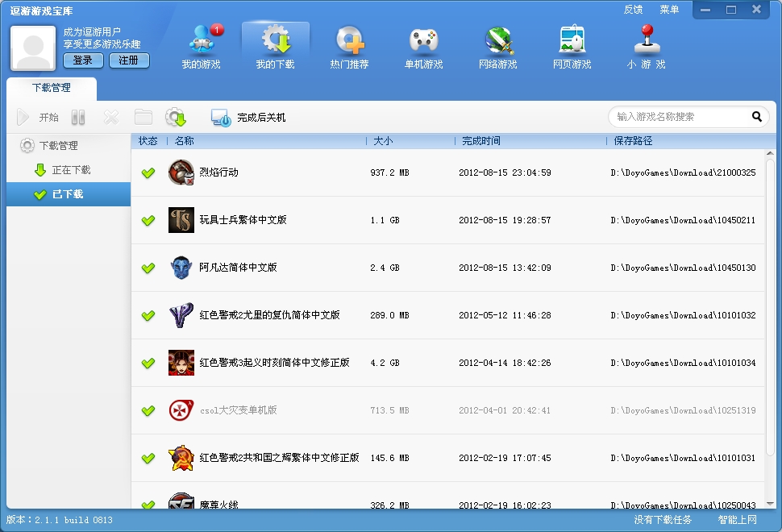Click status checkmark of 烈焰行动 row

pos(148,172)
